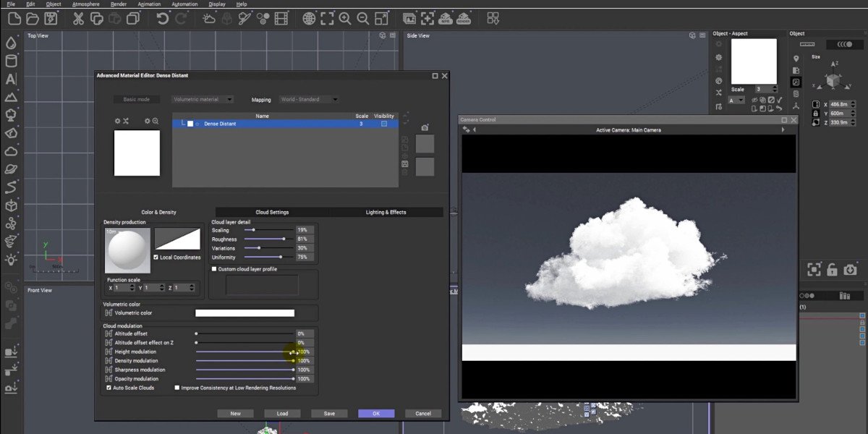The height and width of the screenshot is (434, 868).
Task: Click the globe icon in the toolbar
Action: coord(309,18)
